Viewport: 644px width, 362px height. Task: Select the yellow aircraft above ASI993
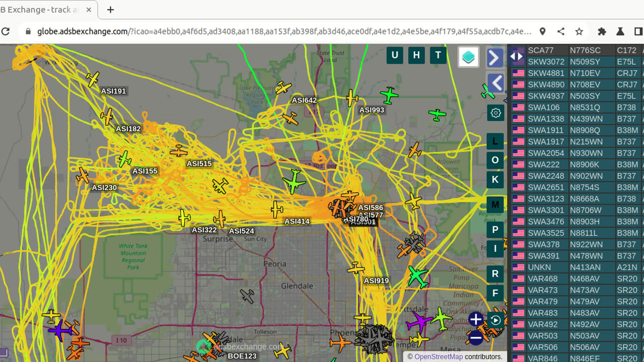coord(352,98)
